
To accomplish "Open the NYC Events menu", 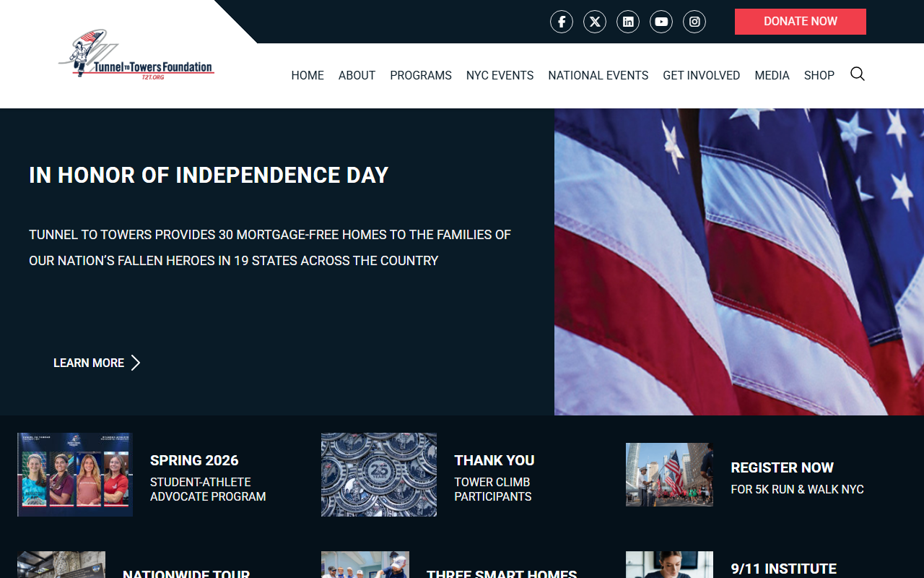I will (500, 75).
